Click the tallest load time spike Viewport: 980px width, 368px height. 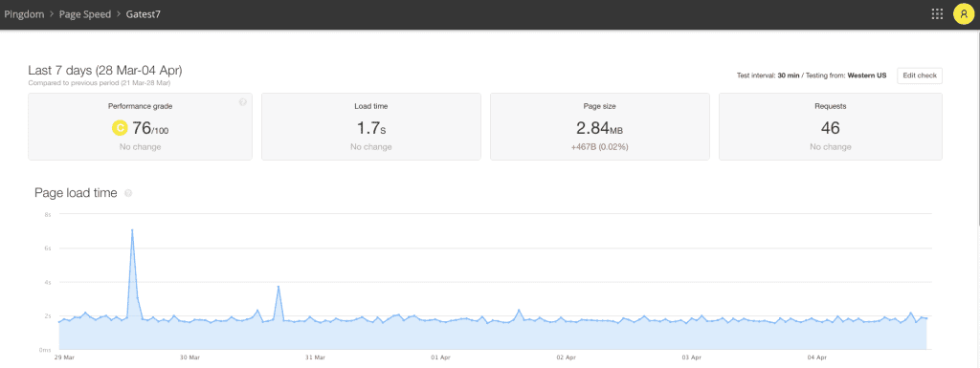click(132, 230)
